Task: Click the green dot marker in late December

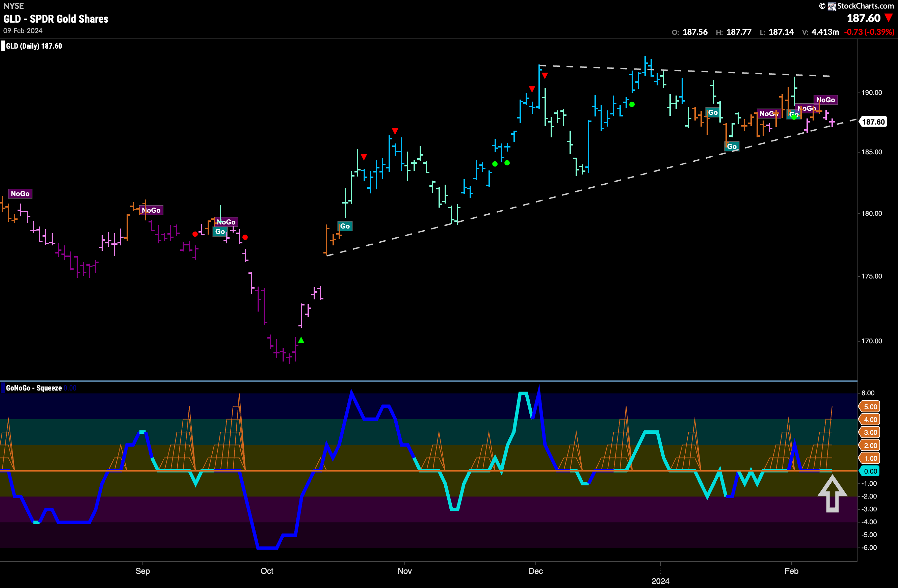Action: click(x=632, y=105)
